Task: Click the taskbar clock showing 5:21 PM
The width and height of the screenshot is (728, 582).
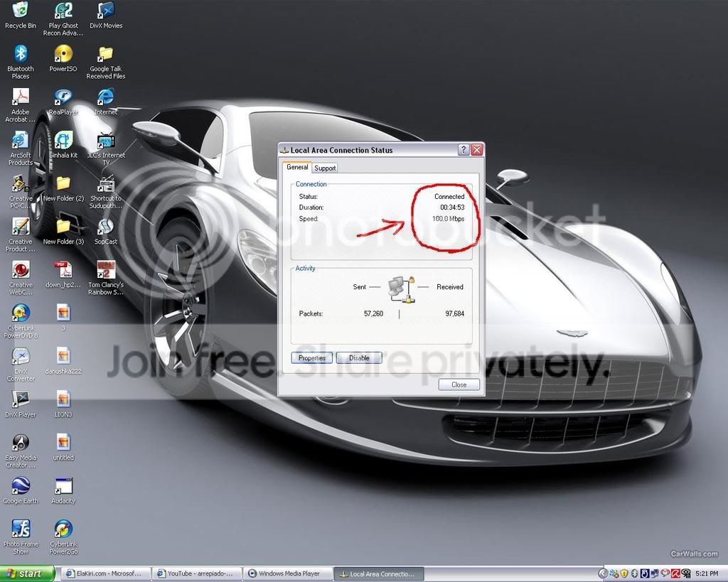Action: click(x=707, y=573)
